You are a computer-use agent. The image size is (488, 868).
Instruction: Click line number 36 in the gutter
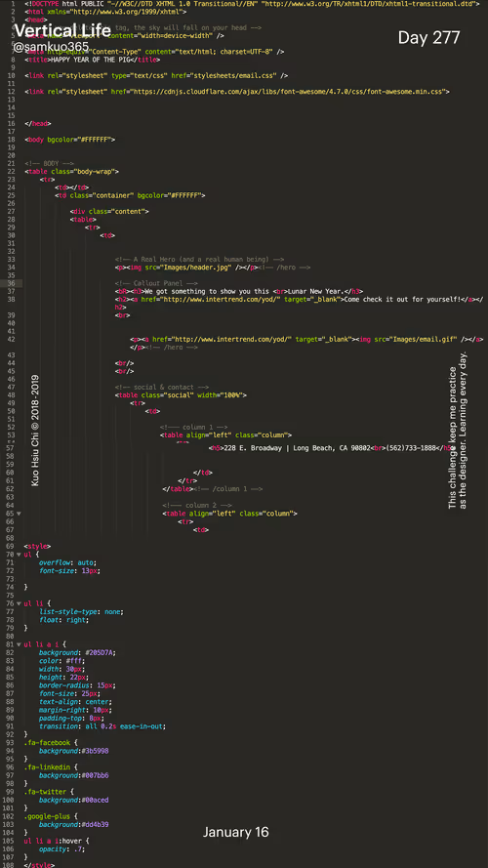pyautogui.click(x=11, y=283)
